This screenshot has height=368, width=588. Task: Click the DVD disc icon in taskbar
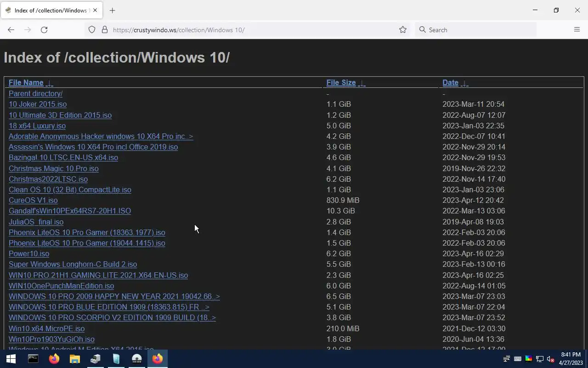pos(137,359)
